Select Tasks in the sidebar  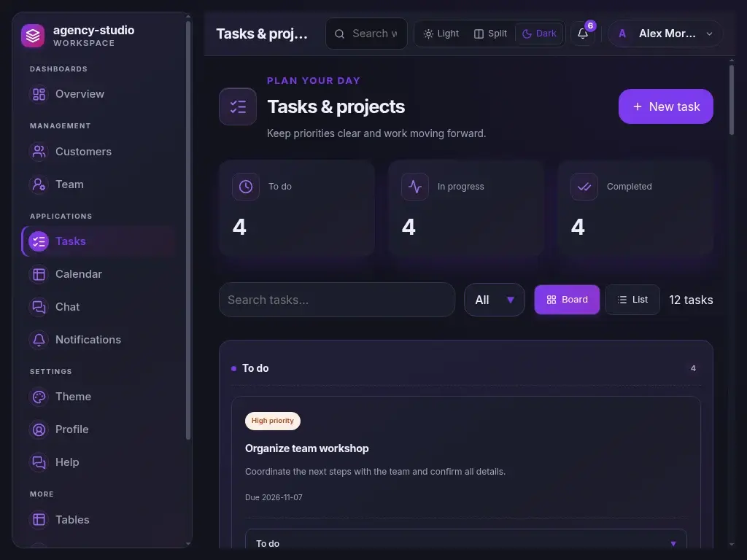pos(99,241)
